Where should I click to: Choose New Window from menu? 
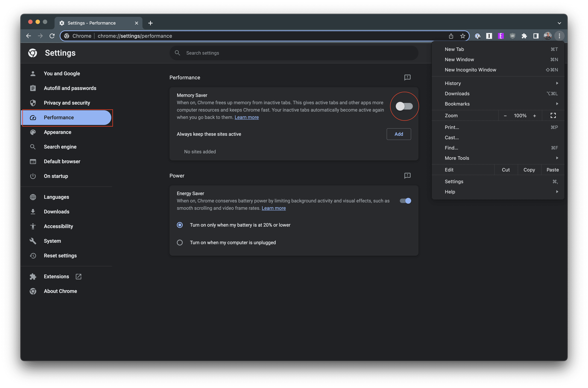click(x=498, y=60)
